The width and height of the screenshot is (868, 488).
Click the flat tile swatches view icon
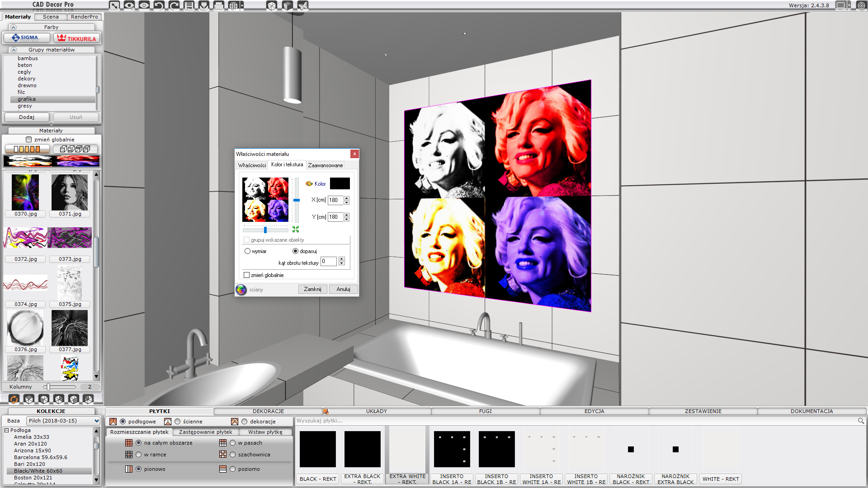coord(27,149)
